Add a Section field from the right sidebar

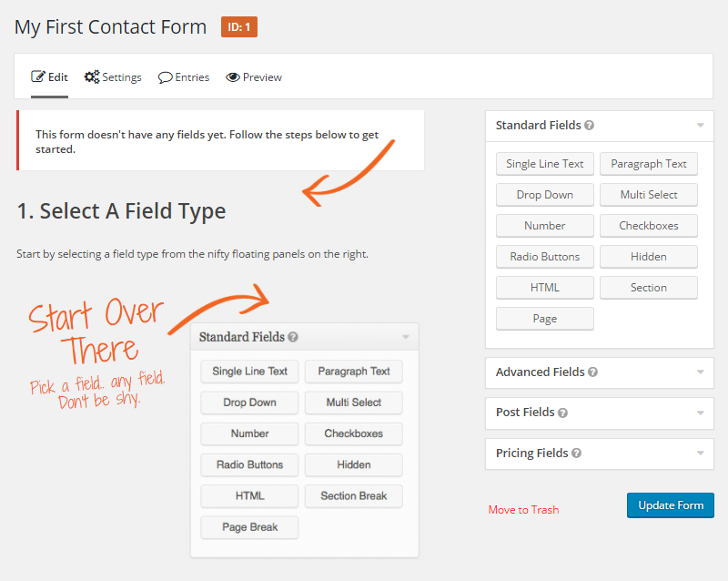pyautogui.click(x=648, y=288)
